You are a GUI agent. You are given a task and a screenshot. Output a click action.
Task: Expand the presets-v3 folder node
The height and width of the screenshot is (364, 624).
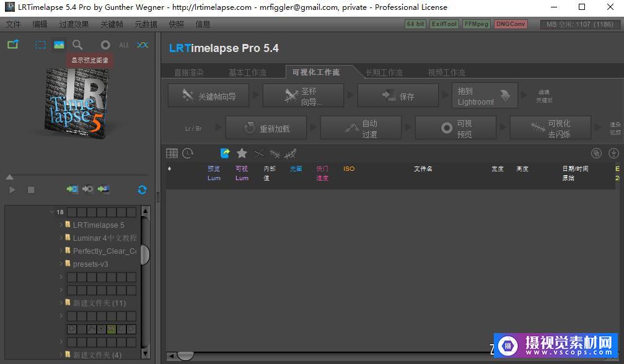[61, 264]
